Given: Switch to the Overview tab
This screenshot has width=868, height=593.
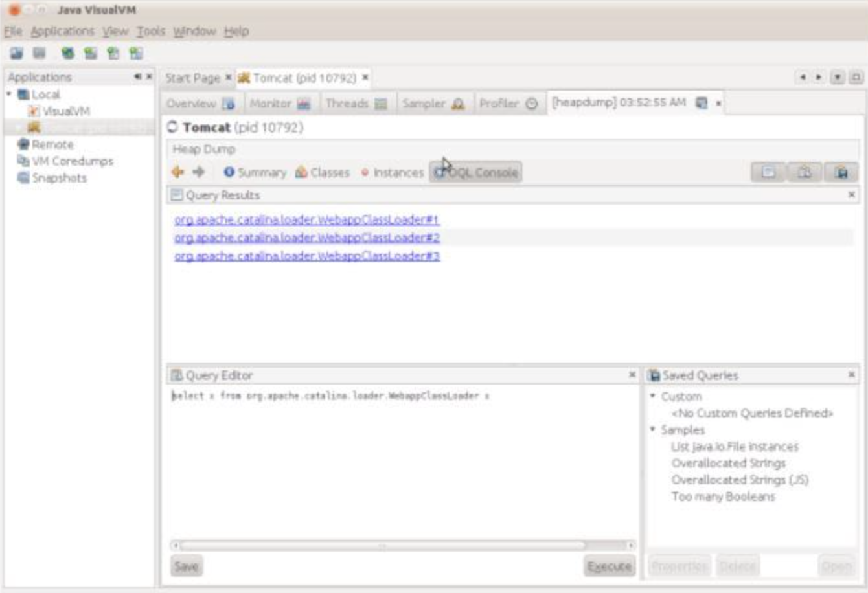Looking at the screenshot, I should tap(201, 104).
